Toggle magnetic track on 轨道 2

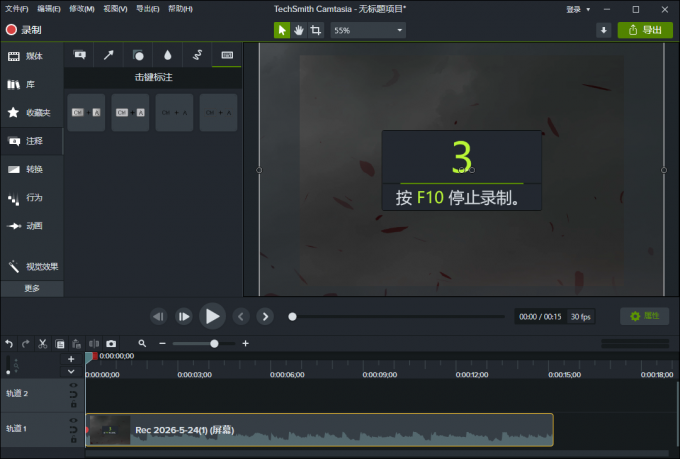point(73,395)
